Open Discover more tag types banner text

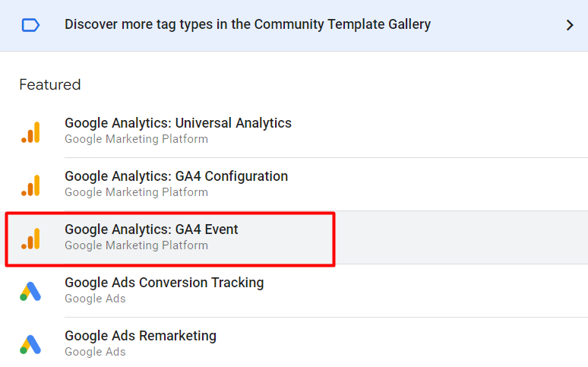pos(248,24)
